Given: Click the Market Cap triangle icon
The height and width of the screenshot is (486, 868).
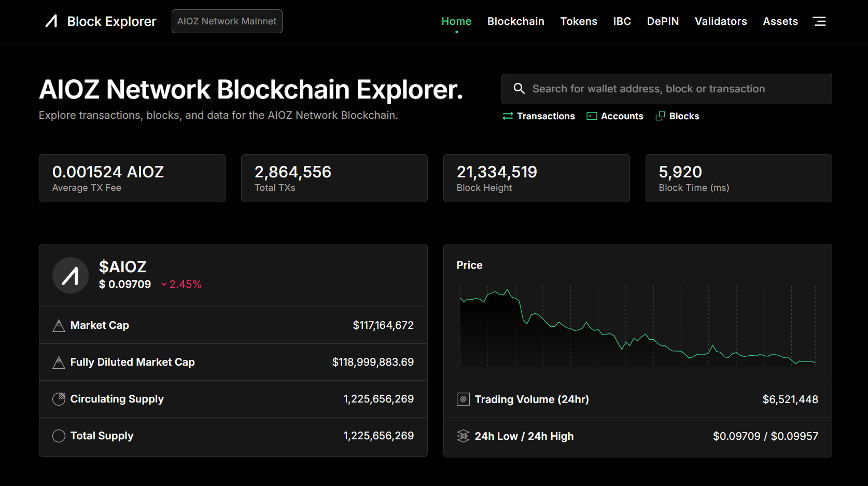Looking at the screenshot, I should (59, 326).
